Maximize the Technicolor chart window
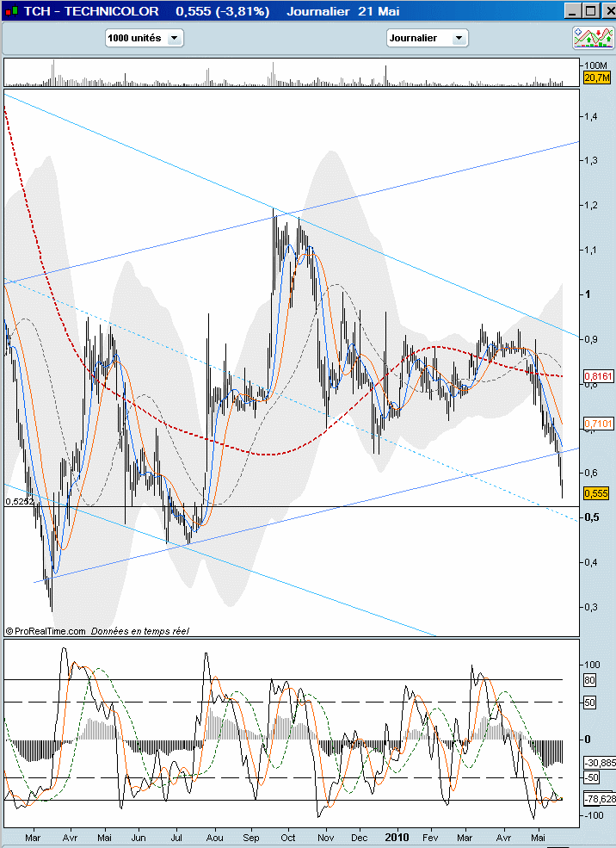The height and width of the screenshot is (848, 616). (590, 11)
